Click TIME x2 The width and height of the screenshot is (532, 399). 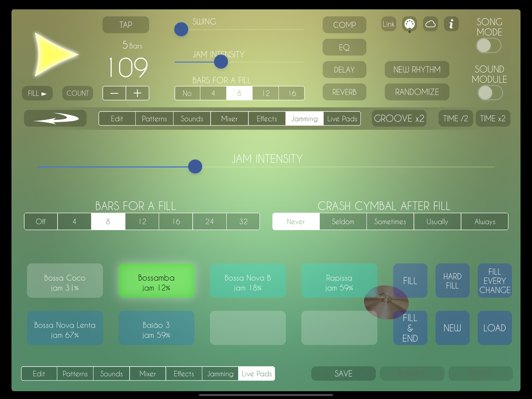pos(493,118)
